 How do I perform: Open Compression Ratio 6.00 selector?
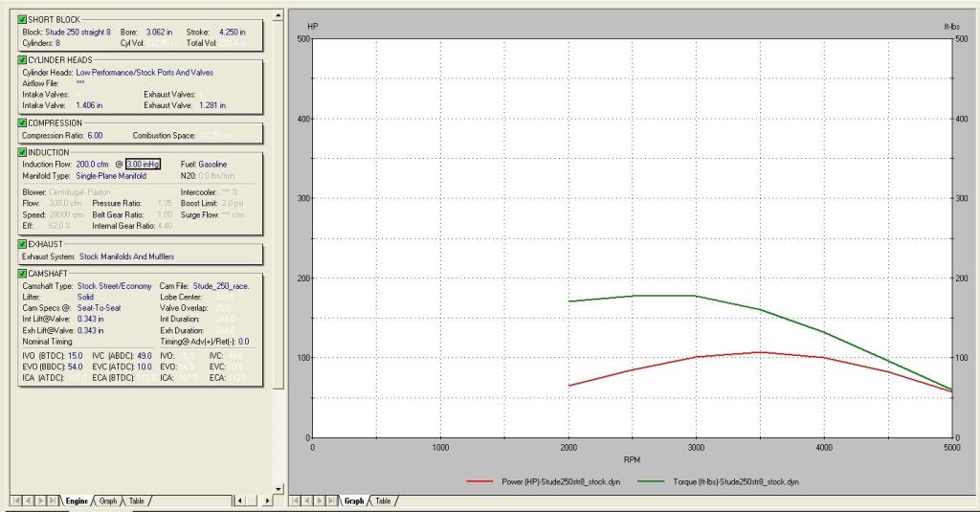[95, 136]
